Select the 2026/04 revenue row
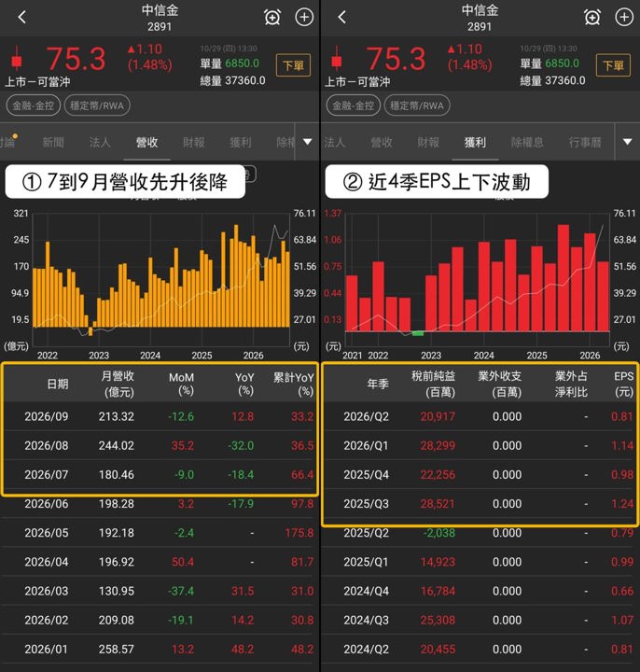 (160, 562)
